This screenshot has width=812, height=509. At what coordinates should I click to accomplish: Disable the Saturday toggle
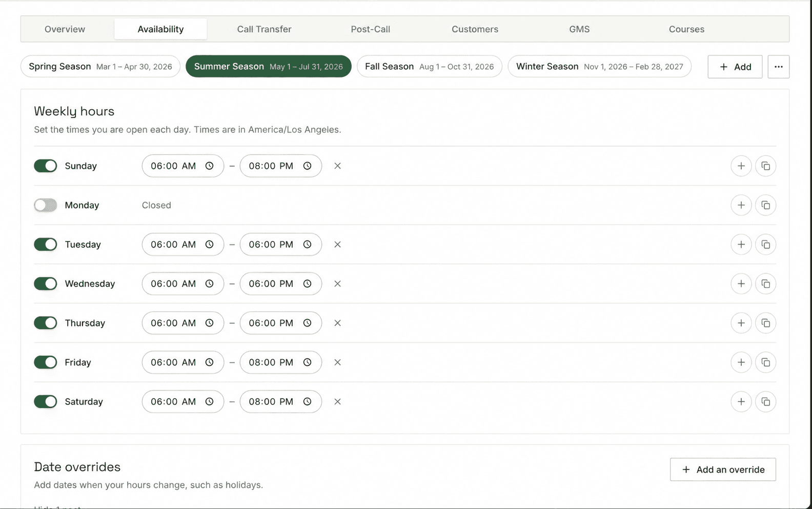46,402
